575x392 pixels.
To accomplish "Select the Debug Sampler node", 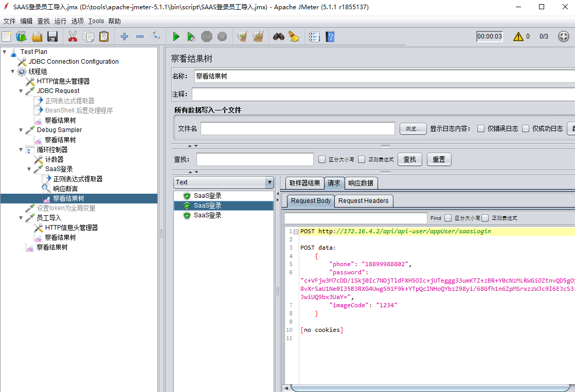I will (x=59, y=129).
